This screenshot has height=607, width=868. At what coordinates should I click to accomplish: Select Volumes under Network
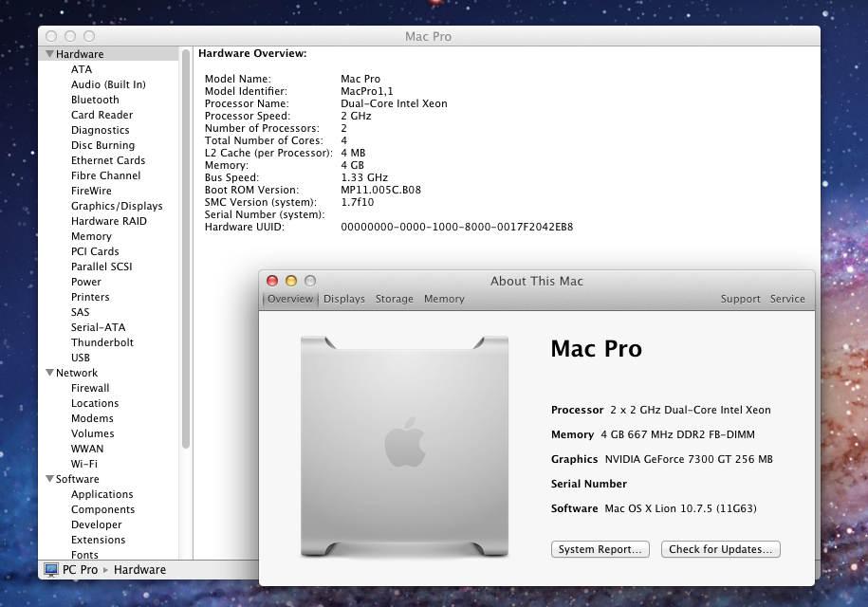92,433
